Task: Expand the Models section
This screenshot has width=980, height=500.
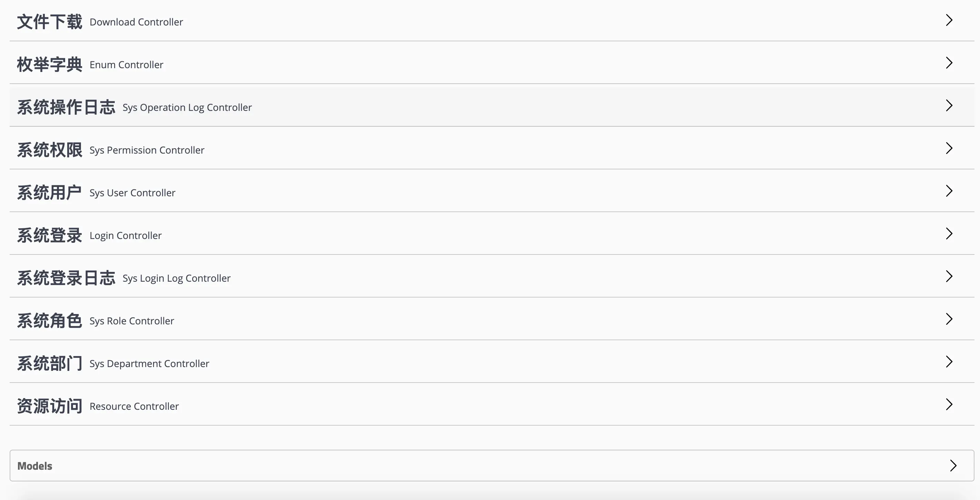Action: pyautogui.click(x=953, y=466)
